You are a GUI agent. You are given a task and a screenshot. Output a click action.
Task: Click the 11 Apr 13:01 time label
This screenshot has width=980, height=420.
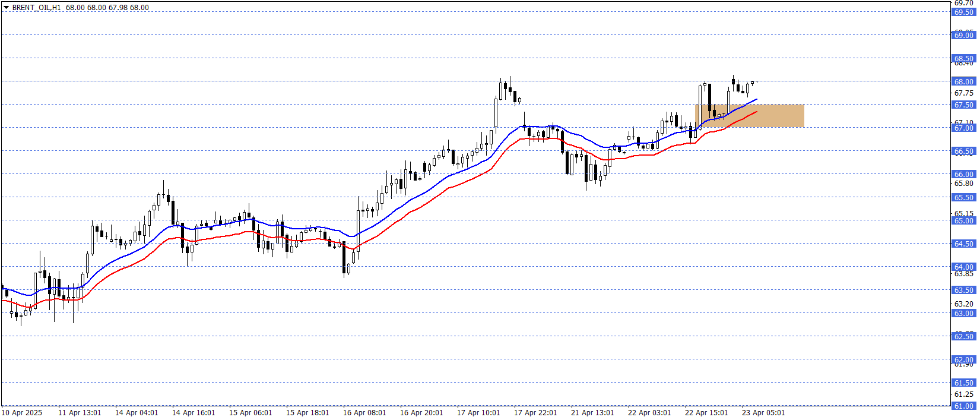(x=80, y=413)
